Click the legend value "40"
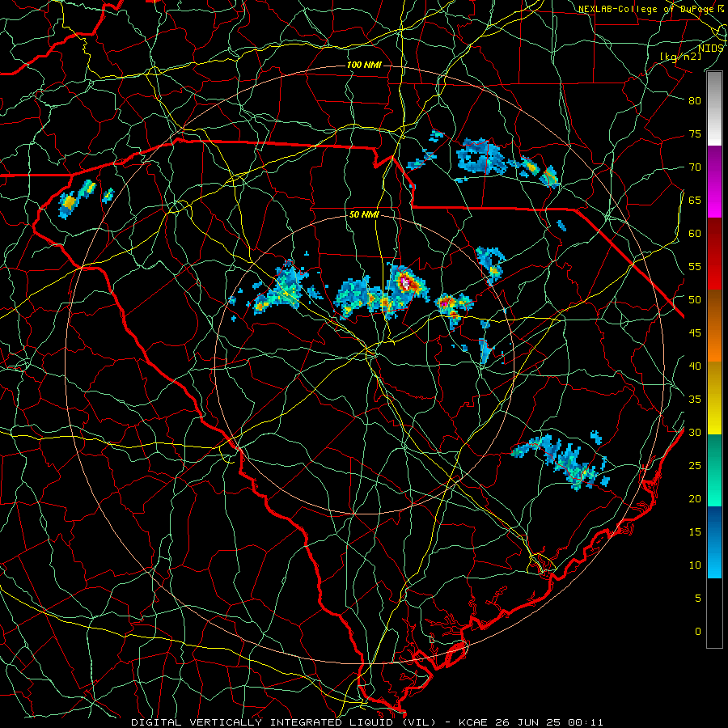728x728 pixels. 695,366
